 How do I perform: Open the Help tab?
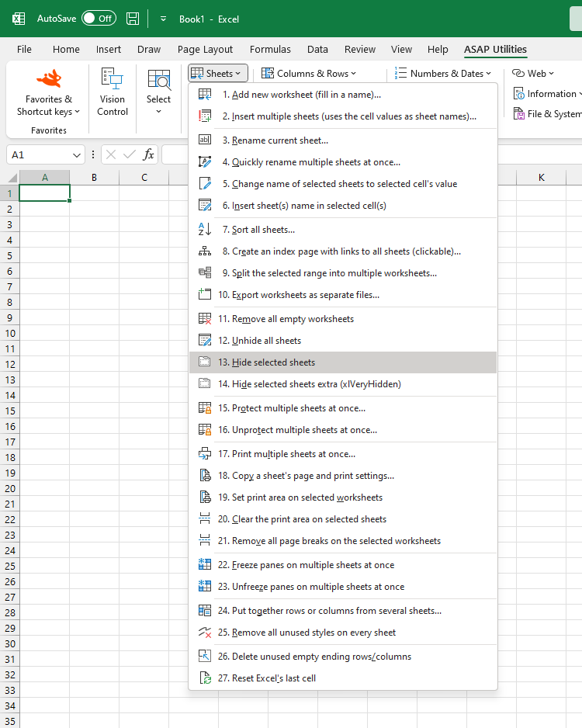click(438, 49)
